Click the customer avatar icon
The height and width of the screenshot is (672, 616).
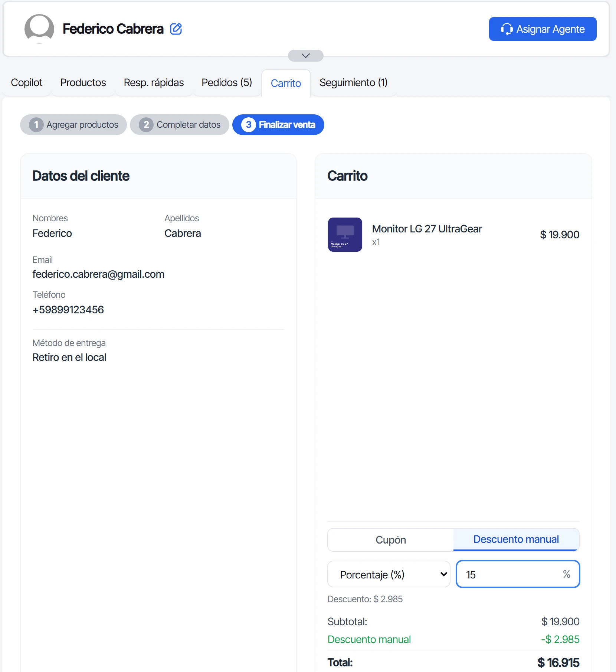pyautogui.click(x=39, y=29)
